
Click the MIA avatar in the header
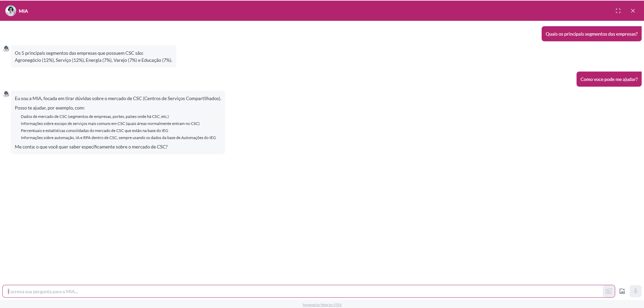coord(11,11)
